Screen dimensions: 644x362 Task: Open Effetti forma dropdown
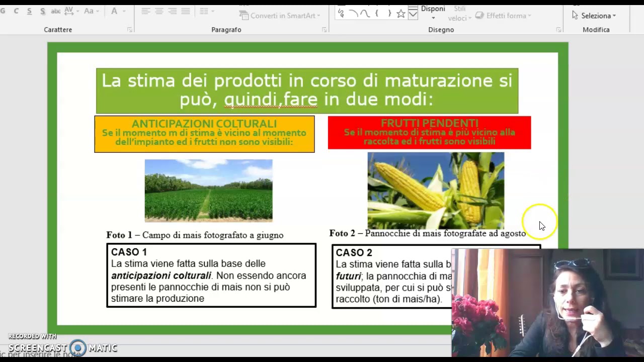point(504,16)
